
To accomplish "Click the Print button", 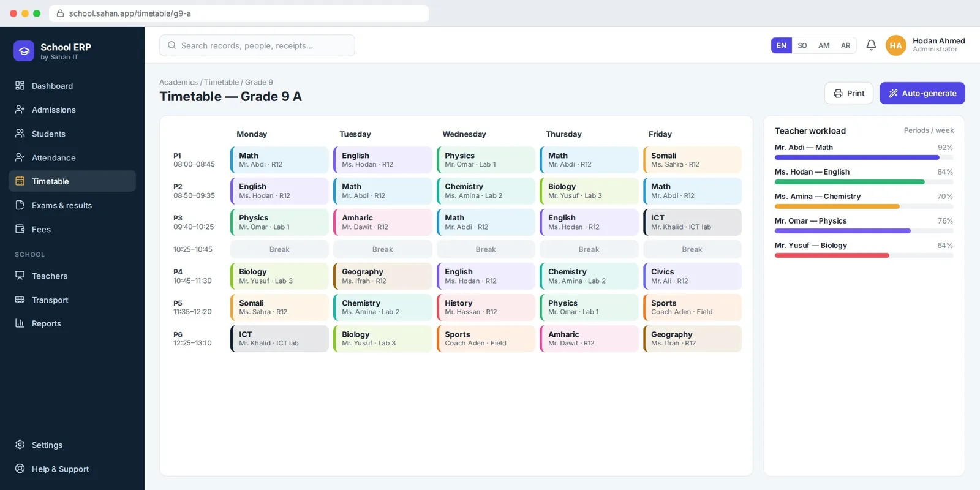I will tap(849, 93).
